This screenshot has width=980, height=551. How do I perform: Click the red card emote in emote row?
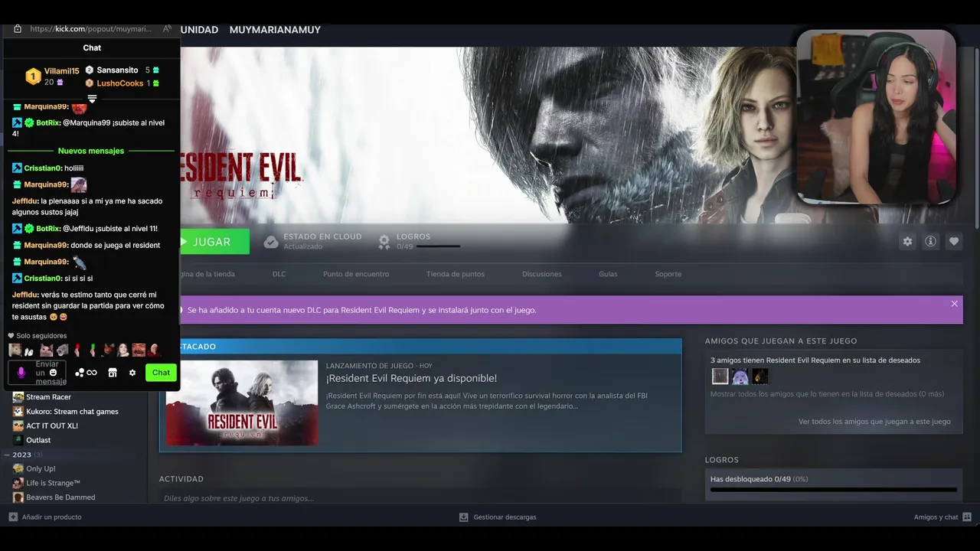tap(77, 350)
